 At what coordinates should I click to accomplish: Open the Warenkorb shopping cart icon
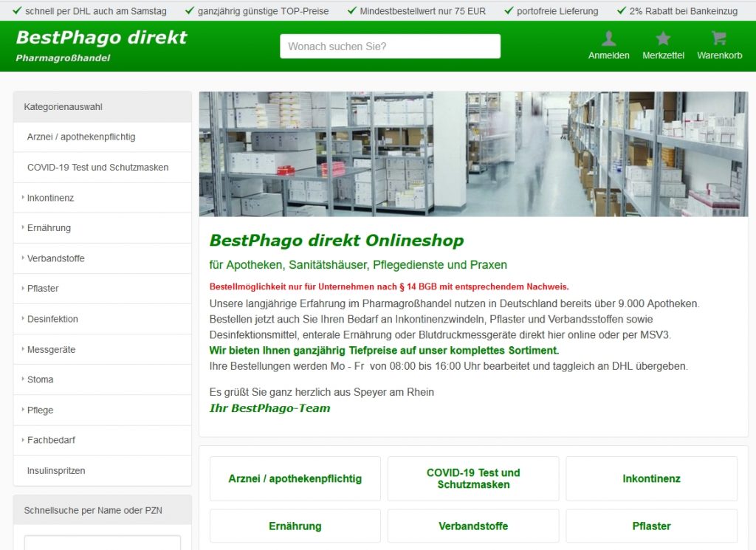tap(719, 39)
